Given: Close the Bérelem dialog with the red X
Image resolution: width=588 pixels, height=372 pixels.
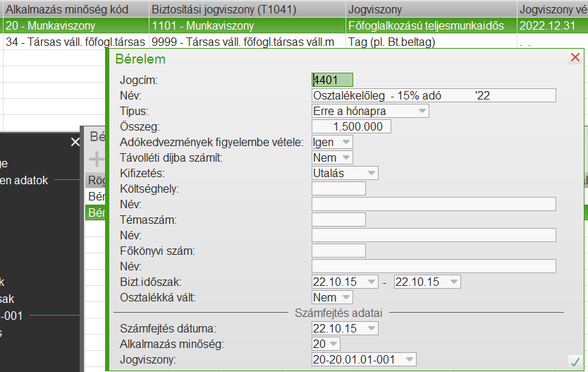Looking at the screenshot, I should pyautogui.click(x=575, y=57).
